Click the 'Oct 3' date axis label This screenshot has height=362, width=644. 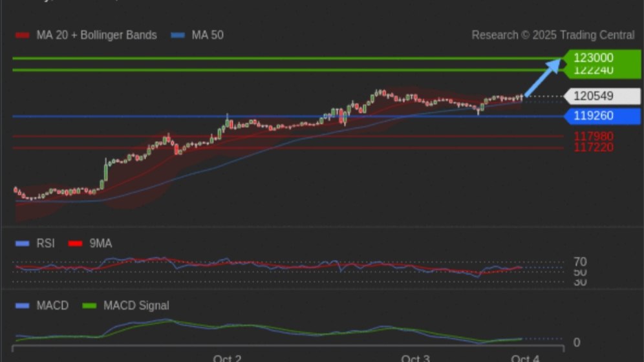coord(415,358)
